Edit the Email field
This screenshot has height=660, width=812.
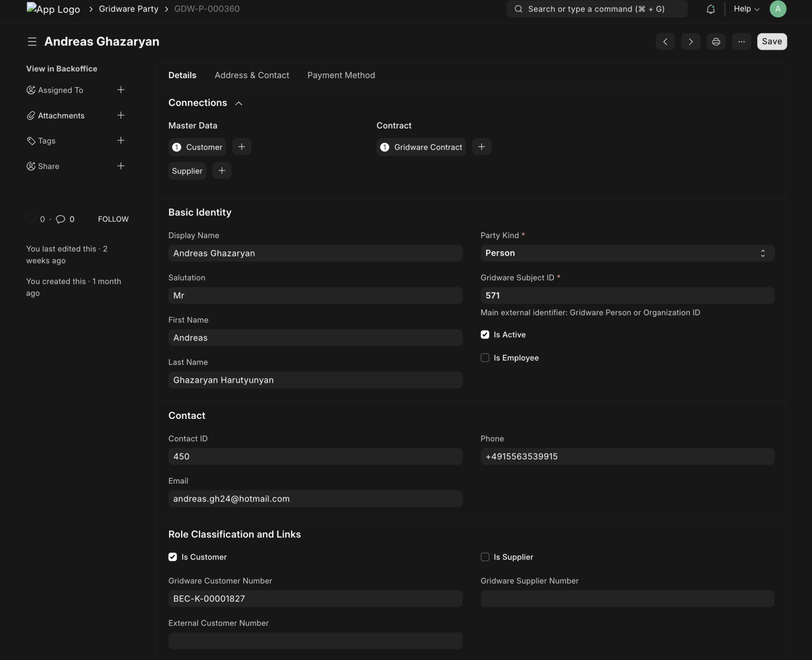click(x=315, y=499)
